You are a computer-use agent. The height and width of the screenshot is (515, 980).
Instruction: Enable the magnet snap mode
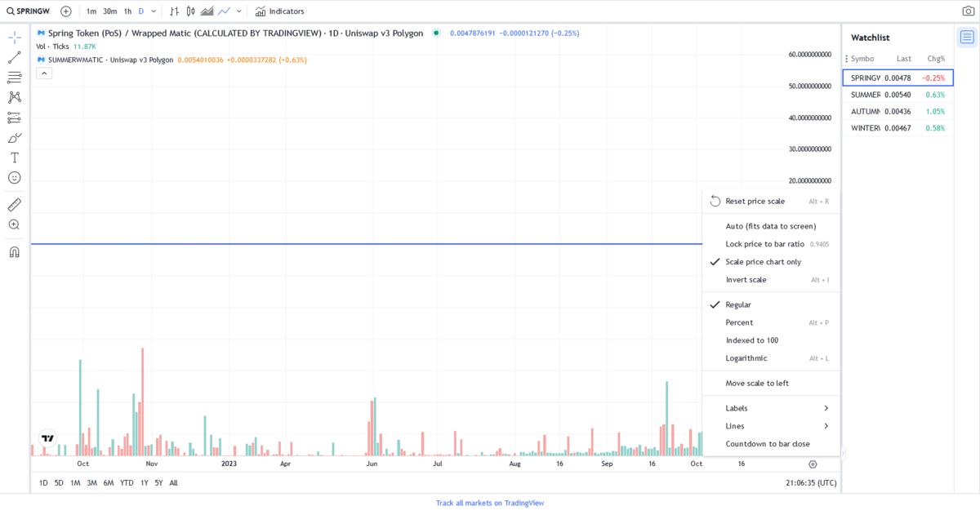(15, 252)
